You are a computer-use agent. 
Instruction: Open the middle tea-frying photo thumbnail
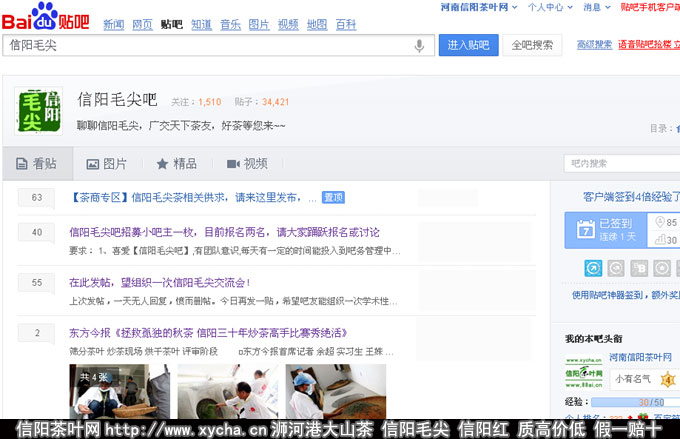(228, 391)
